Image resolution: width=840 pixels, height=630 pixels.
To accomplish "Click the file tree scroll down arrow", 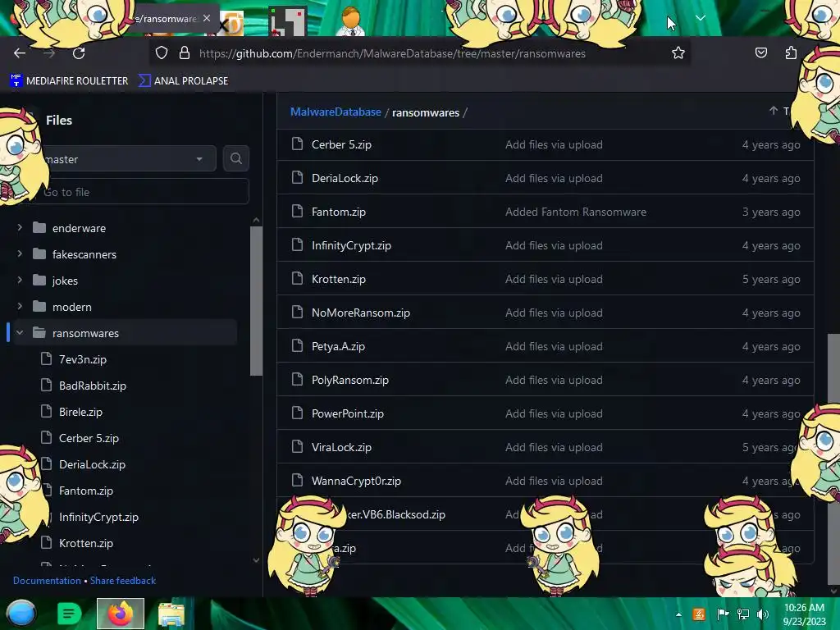I will pos(256,560).
